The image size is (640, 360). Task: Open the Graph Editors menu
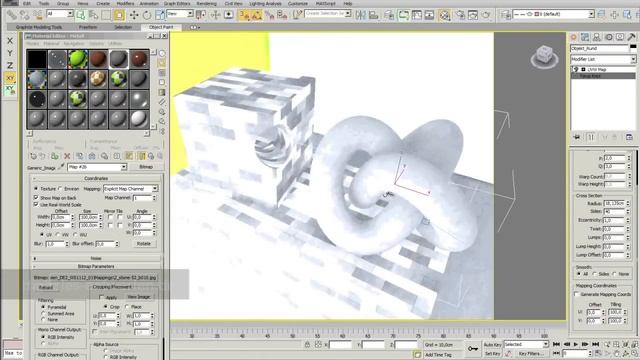tap(177, 3)
